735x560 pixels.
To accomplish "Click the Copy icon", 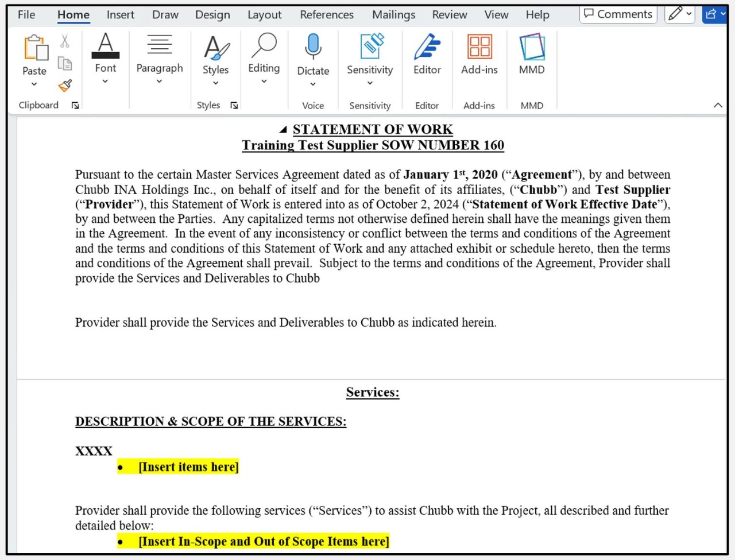I will [x=65, y=63].
